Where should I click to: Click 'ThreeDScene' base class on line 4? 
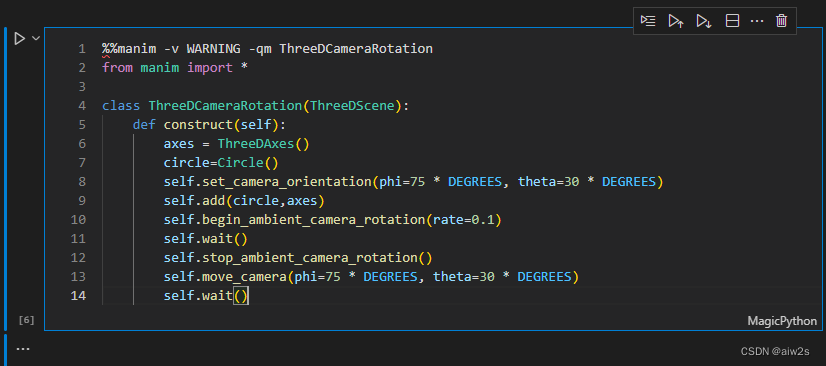(352, 106)
